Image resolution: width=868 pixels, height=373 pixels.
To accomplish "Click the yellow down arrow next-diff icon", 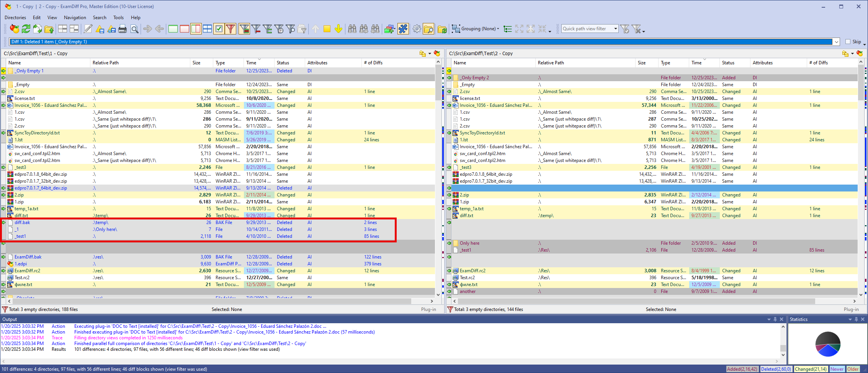I will tap(338, 29).
